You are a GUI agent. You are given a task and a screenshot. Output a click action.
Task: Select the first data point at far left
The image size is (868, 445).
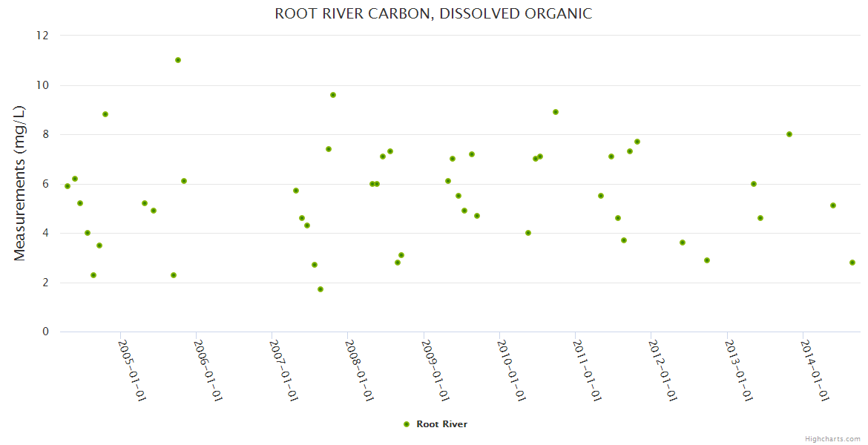pos(68,186)
